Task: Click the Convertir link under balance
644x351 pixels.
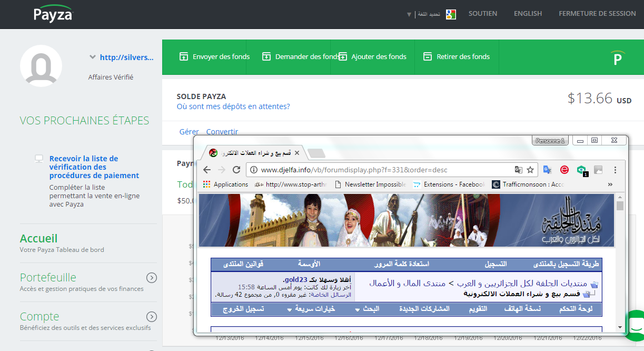Action: click(x=222, y=132)
